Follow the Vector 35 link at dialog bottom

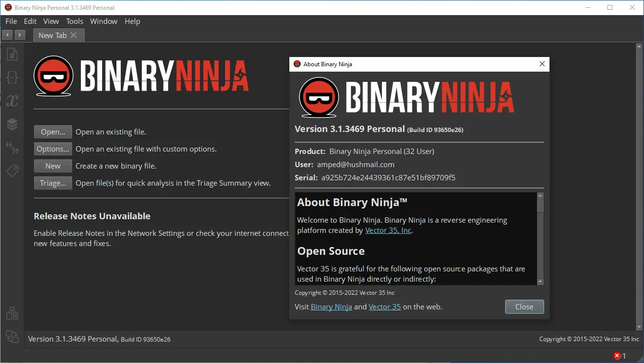pyautogui.click(x=385, y=307)
